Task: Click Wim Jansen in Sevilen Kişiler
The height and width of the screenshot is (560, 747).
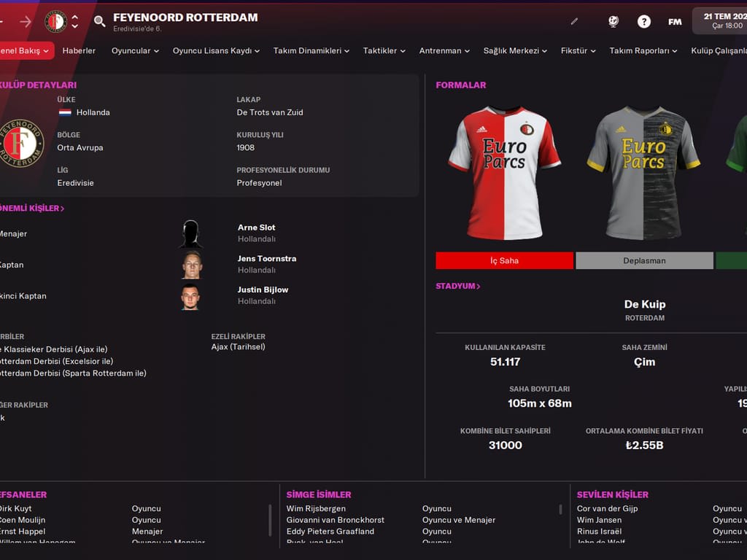Action: pyautogui.click(x=600, y=520)
